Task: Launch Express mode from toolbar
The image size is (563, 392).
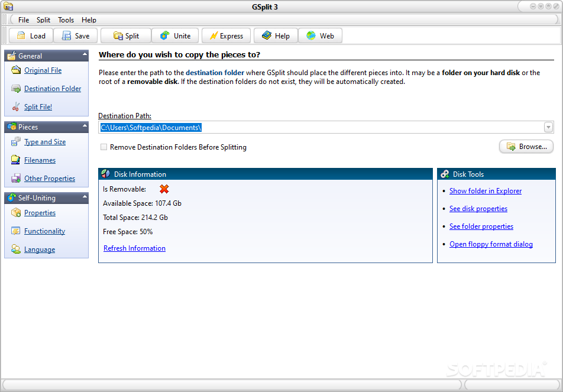Action: coord(226,36)
